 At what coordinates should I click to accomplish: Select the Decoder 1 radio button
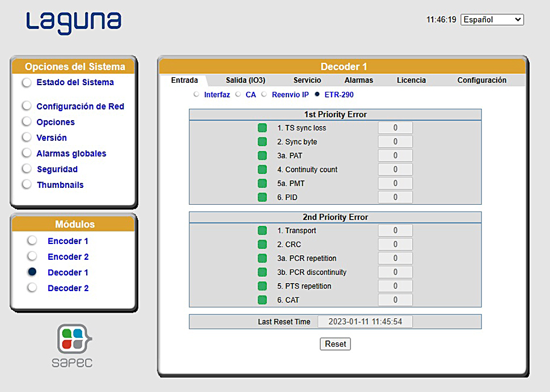(x=32, y=272)
